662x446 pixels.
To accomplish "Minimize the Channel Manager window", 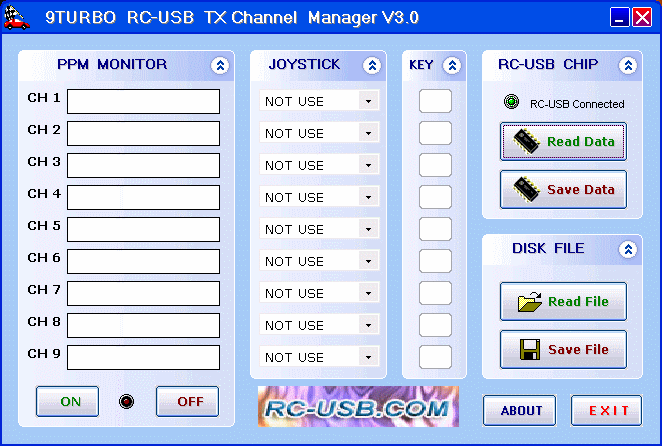I will 620,17.
